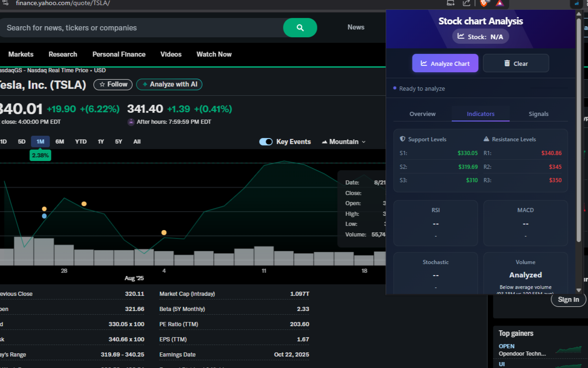Select the All time range
Screen dimensions: 588x368
point(137,142)
